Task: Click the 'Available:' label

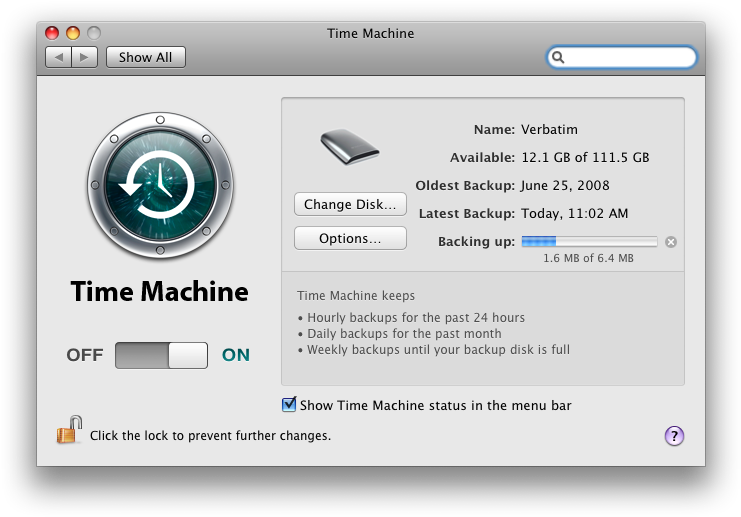Action: point(483,157)
